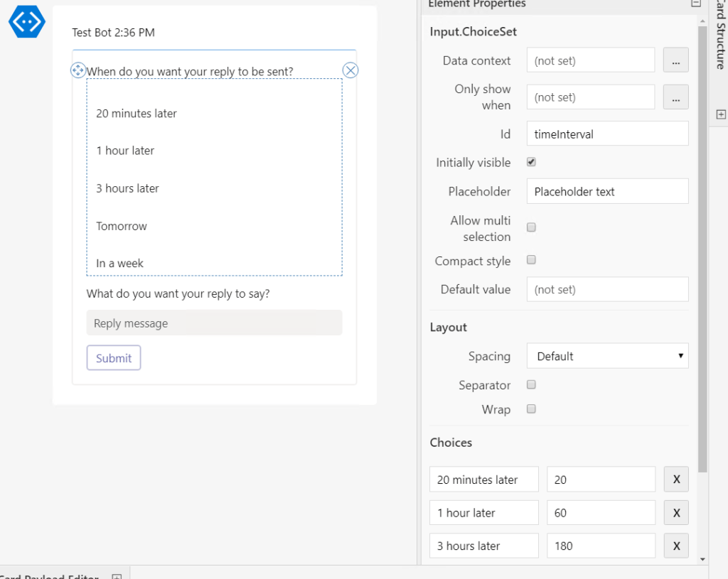Image resolution: width=728 pixels, height=579 pixels.
Task: Click the blue bot avatar icon
Action: pos(27,23)
